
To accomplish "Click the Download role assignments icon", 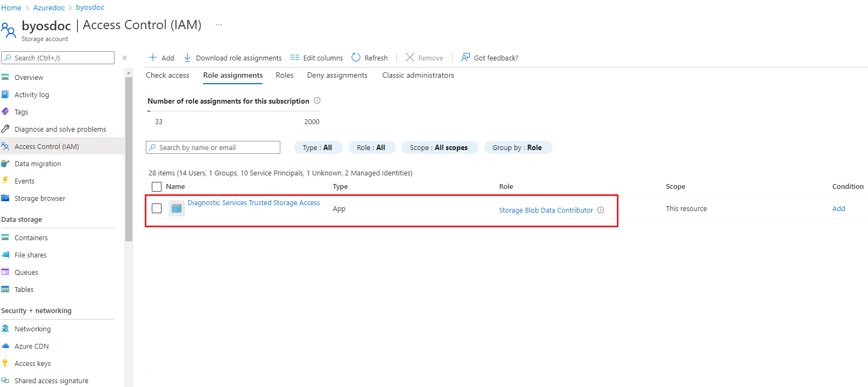I will click(x=187, y=58).
